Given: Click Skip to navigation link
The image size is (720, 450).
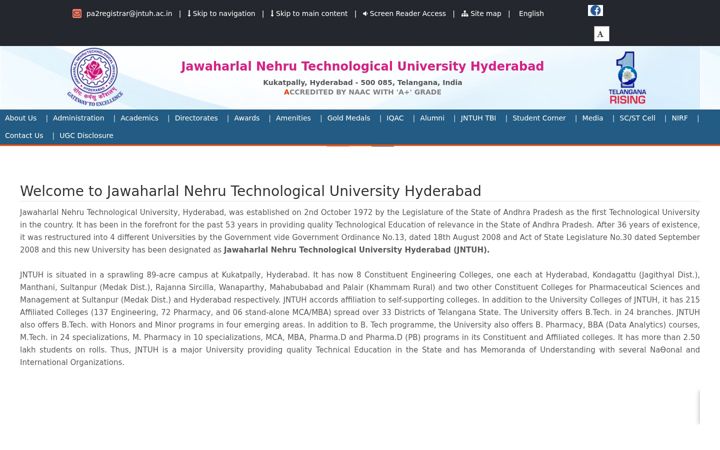Looking at the screenshot, I should click(x=221, y=14).
